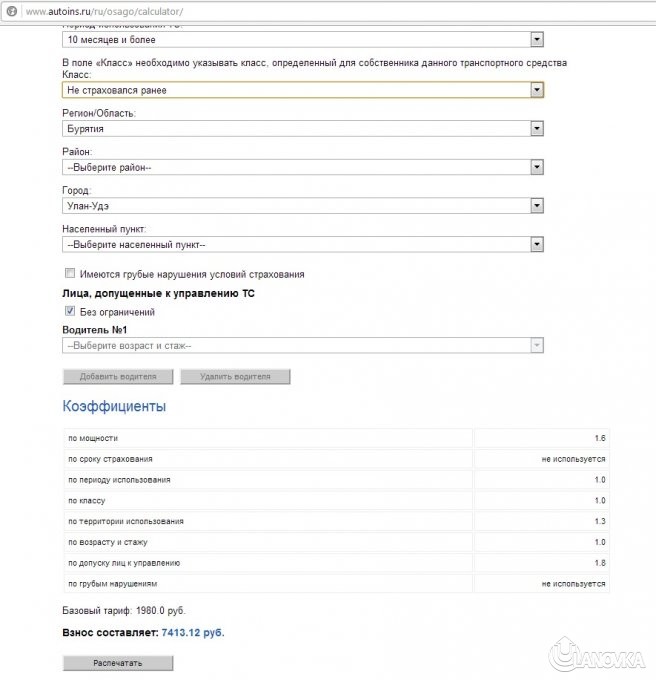Image resolution: width=656 pixels, height=680 pixels.
Task: Expand the Район selection dropdown
Action: point(537,167)
